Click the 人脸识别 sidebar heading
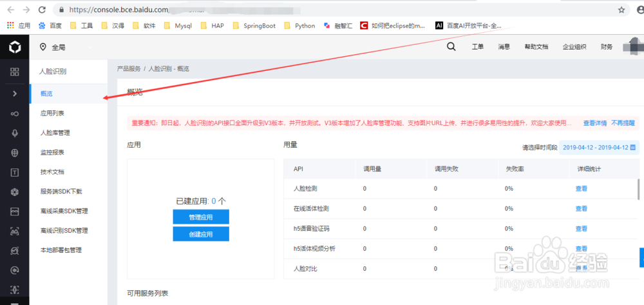This screenshot has height=305, width=644. coord(53,72)
